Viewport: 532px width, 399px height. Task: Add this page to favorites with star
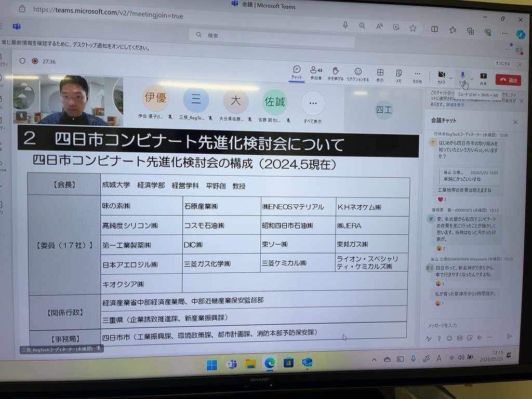(x=413, y=28)
